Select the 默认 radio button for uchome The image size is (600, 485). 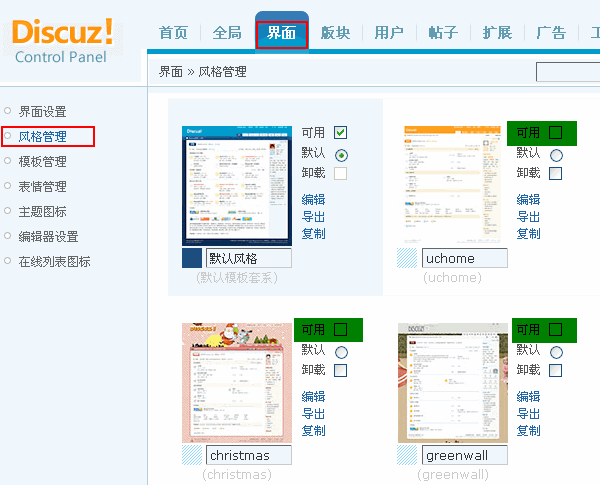coord(556,155)
